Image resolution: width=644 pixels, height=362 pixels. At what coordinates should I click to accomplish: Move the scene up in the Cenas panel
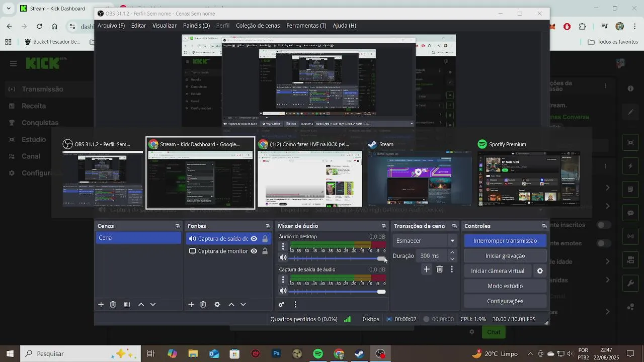pyautogui.click(x=141, y=304)
